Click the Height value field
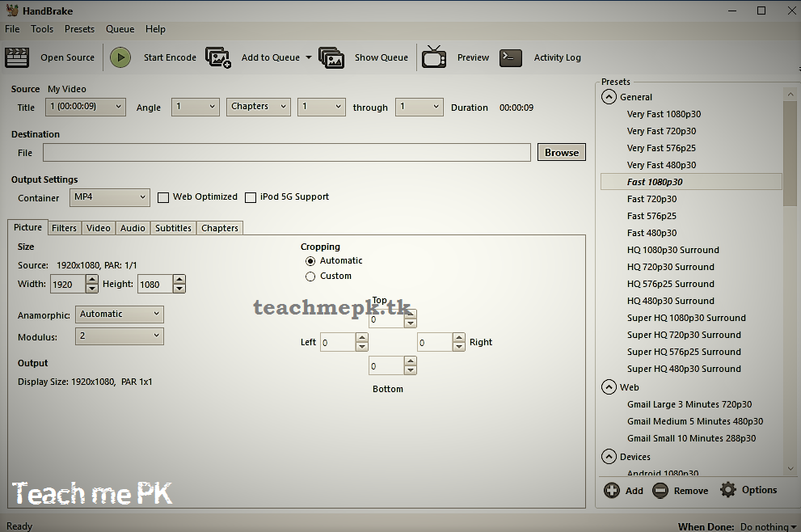This screenshot has height=532, width=801. click(x=155, y=284)
